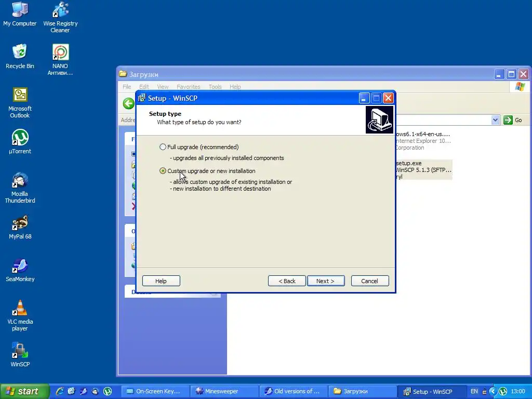Select the µTorrent desktop icon
Image resolution: width=532 pixels, height=399 pixels.
pos(20,142)
